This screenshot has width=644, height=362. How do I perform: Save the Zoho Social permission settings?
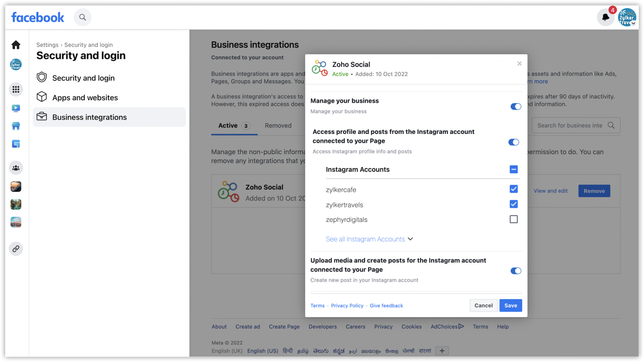click(x=511, y=306)
